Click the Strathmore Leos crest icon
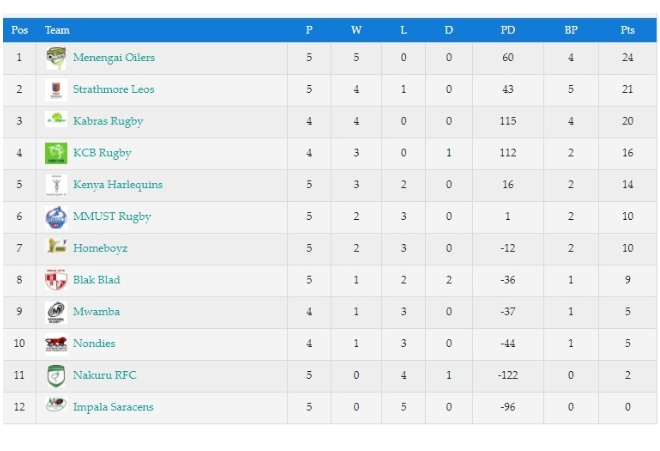 (x=56, y=90)
